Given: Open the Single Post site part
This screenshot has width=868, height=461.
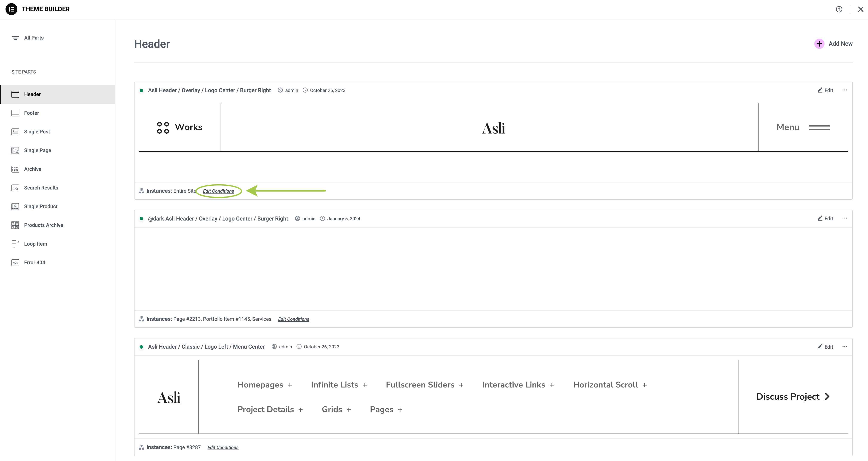Looking at the screenshot, I should [x=37, y=132].
